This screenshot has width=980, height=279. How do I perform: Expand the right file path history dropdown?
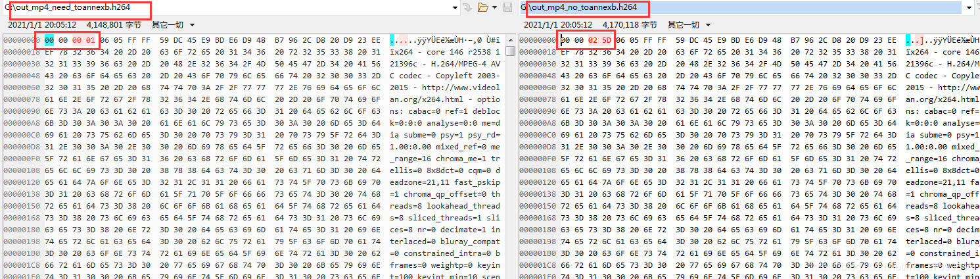[969, 7]
